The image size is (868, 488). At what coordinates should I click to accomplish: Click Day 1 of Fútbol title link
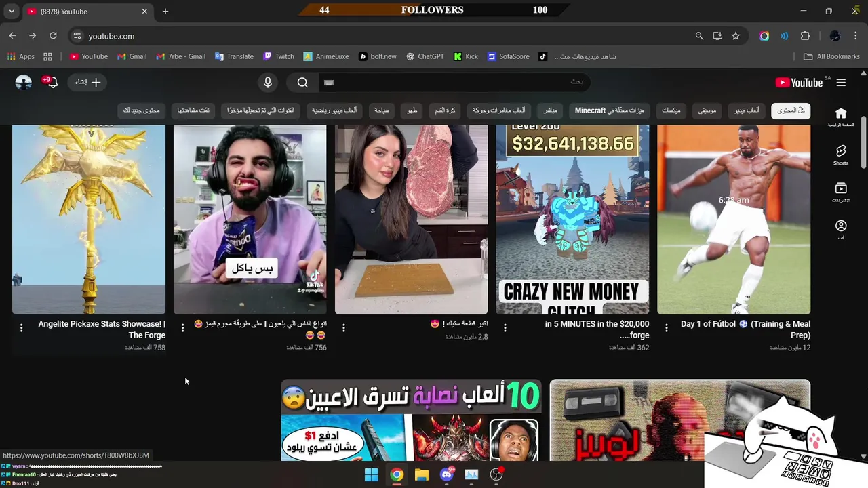(x=745, y=329)
